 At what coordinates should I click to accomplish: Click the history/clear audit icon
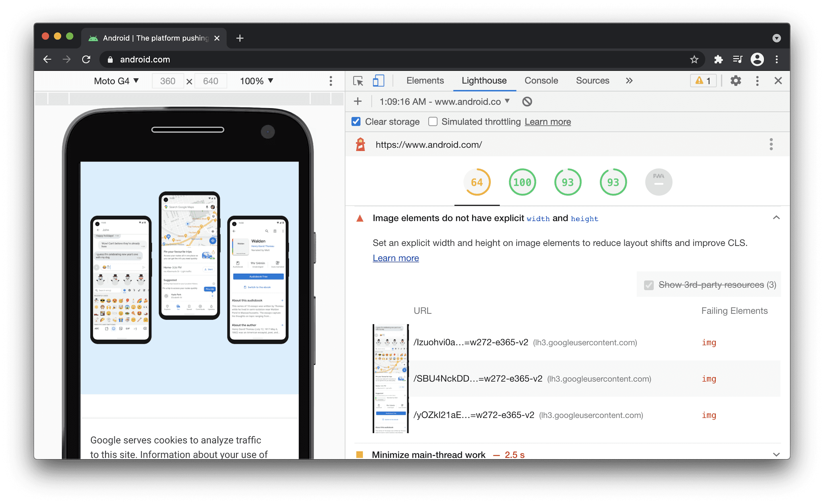tap(527, 102)
